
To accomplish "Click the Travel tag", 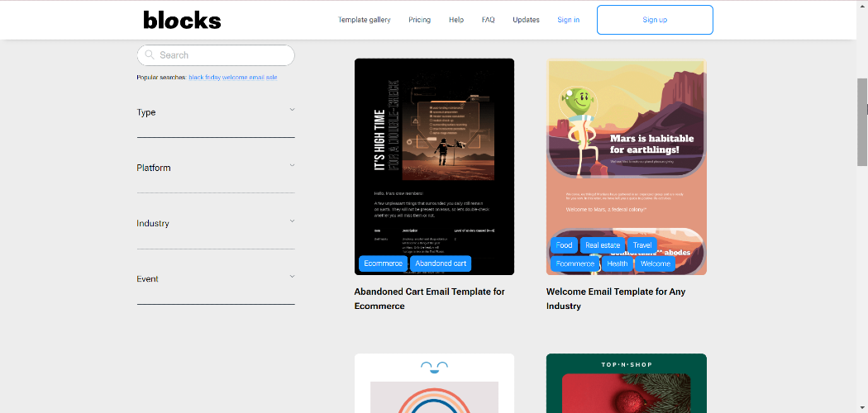I will click(642, 245).
